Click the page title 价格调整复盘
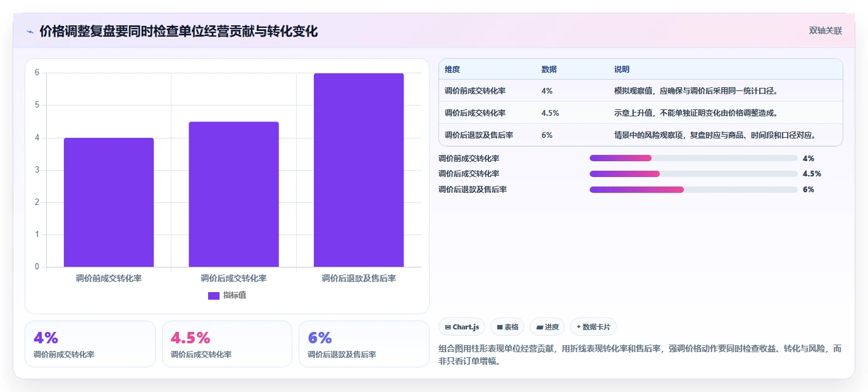 pos(179,32)
